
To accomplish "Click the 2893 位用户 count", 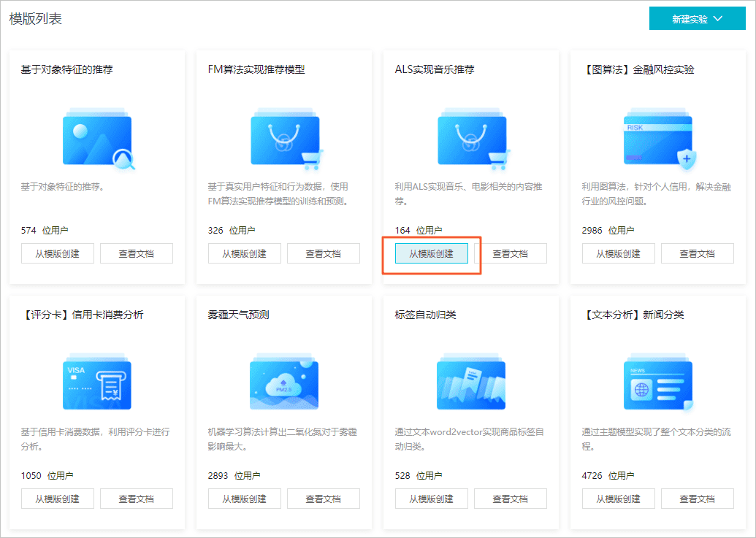I will (x=234, y=475).
